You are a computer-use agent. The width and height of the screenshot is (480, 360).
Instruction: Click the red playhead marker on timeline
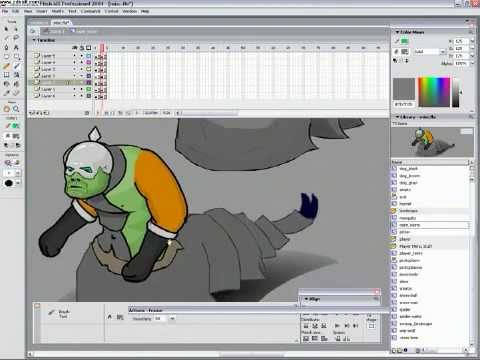pos(102,48)
